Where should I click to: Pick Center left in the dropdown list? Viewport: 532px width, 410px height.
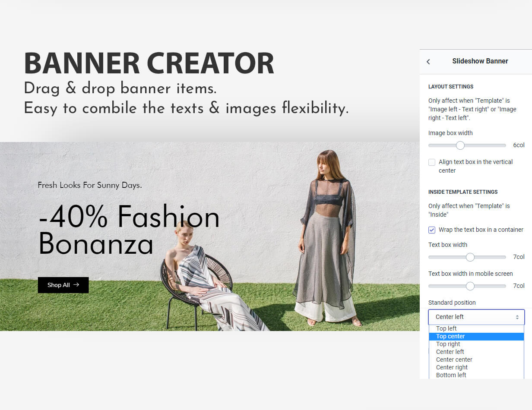(x=450, y=352)
